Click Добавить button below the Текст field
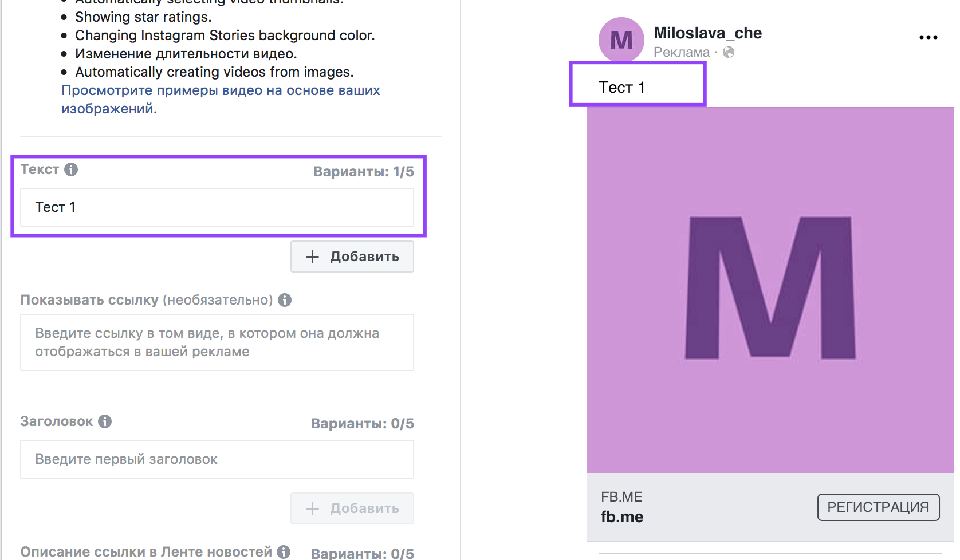 [352, 257]
